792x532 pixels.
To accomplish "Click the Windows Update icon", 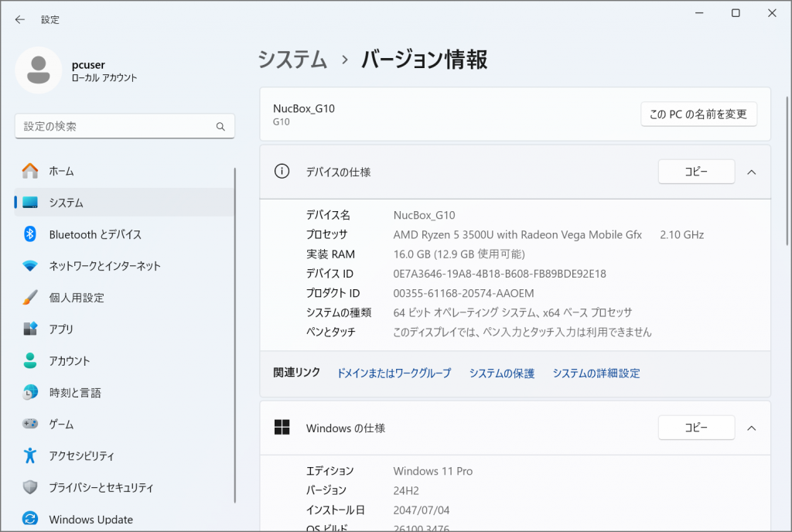I will click(x=30, y=520).
